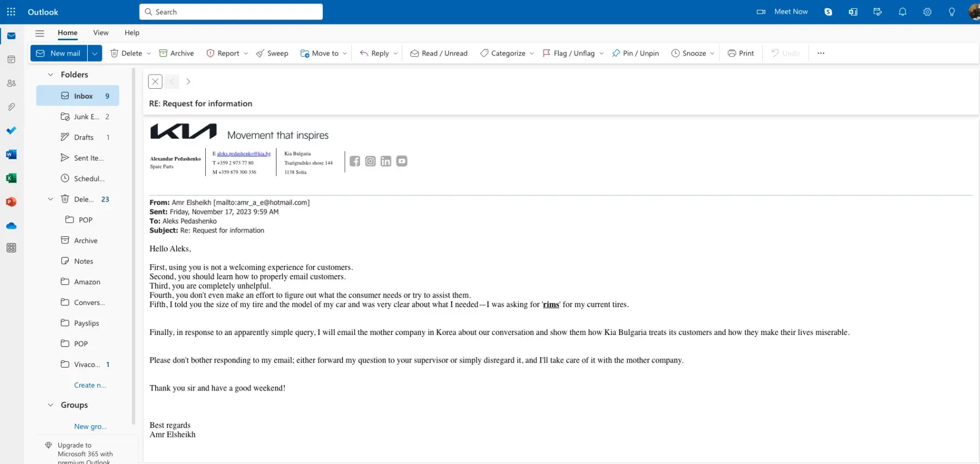Expand the Snooze dropdown arrow
Image resolution: width=980 pixels, height=464 pixels.
coord(712,53)
